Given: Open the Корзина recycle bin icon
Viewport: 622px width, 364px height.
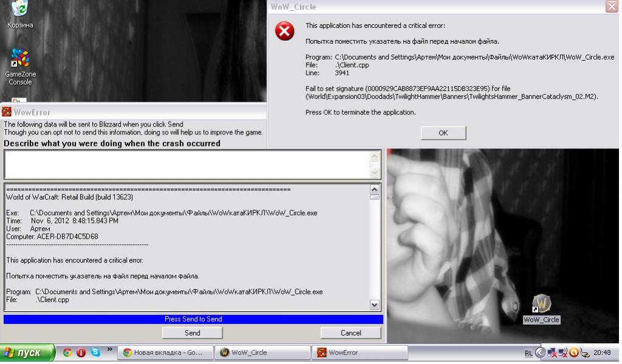Looking at the screenshot, I should (x=19, y=9).
